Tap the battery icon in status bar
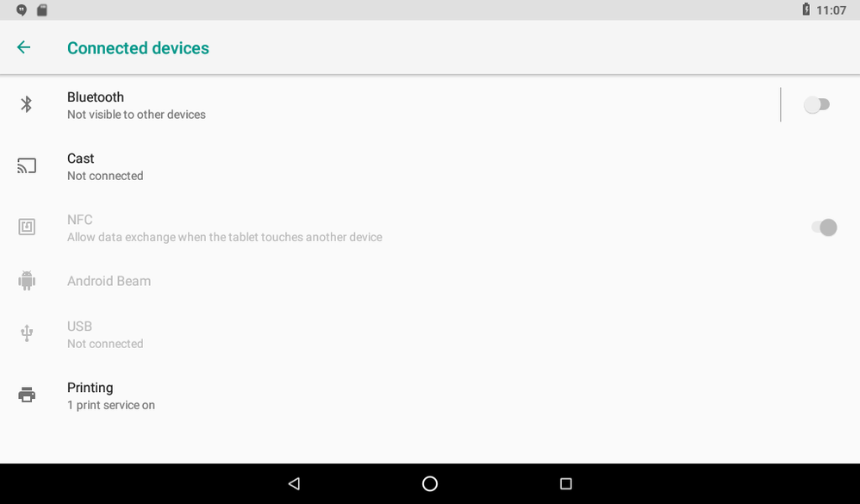Viewport: 860px width, 504px height. (806, 9)
